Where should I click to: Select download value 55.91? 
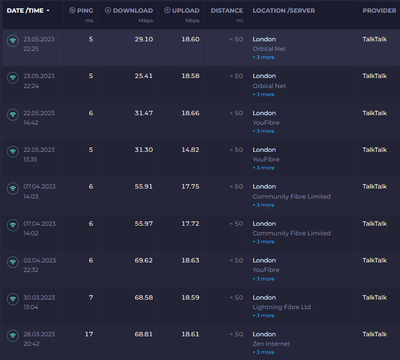click(144, 187)
